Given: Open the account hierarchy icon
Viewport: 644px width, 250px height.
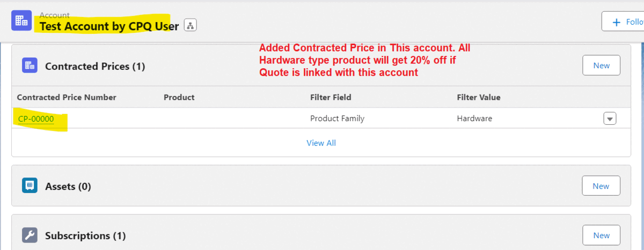Looking at the screenshot, I should 191,25.
